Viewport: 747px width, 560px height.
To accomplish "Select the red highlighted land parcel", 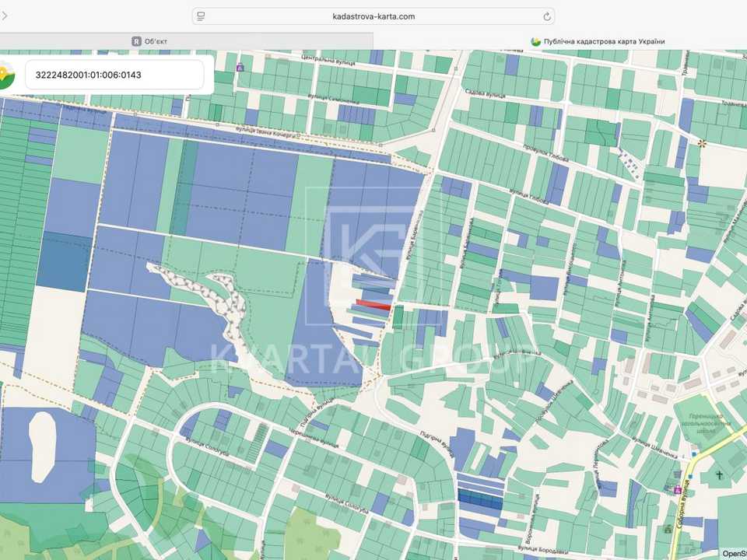I will click(x=374, y=305).
